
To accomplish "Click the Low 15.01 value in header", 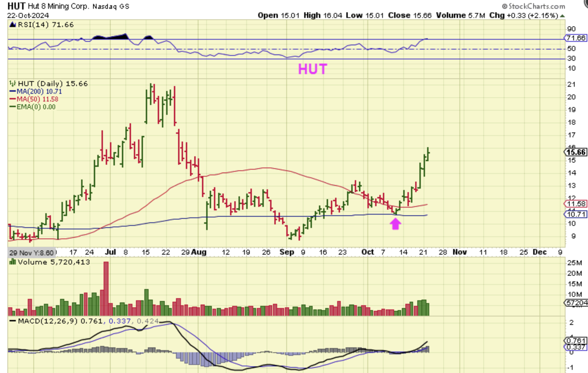I will [365, 15].
